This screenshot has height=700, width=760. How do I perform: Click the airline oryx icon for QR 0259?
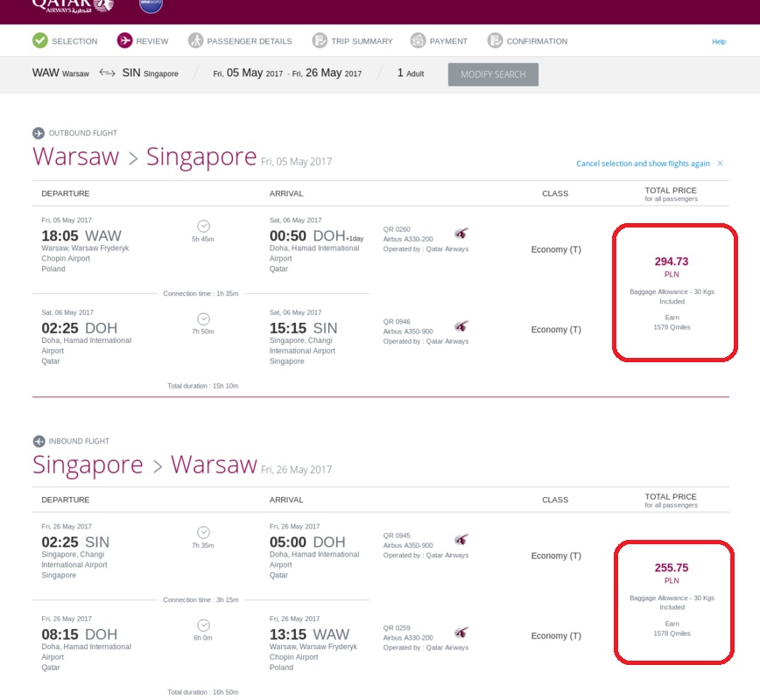[461, 632]
